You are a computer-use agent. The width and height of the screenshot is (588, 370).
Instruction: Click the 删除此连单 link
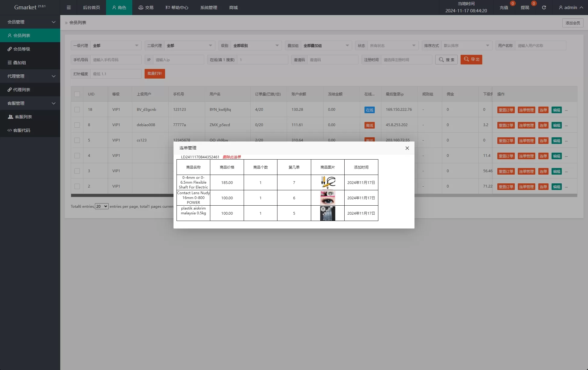pos(232,157)
